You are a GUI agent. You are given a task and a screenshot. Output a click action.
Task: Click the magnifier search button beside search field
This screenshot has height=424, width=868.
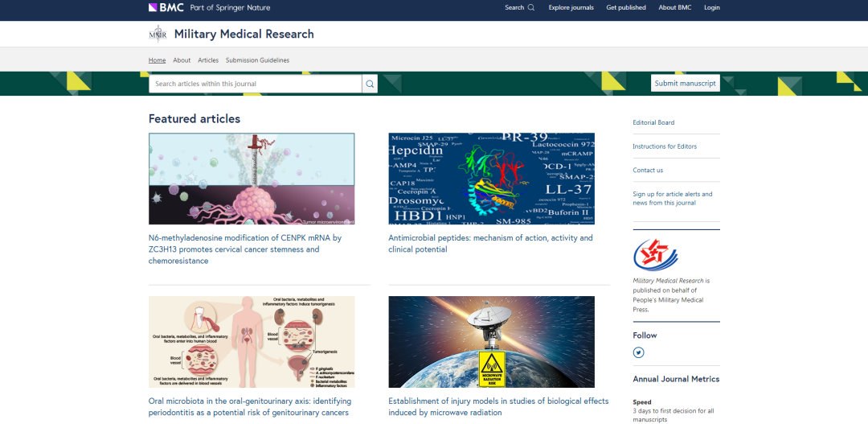[x=370, y=84]
